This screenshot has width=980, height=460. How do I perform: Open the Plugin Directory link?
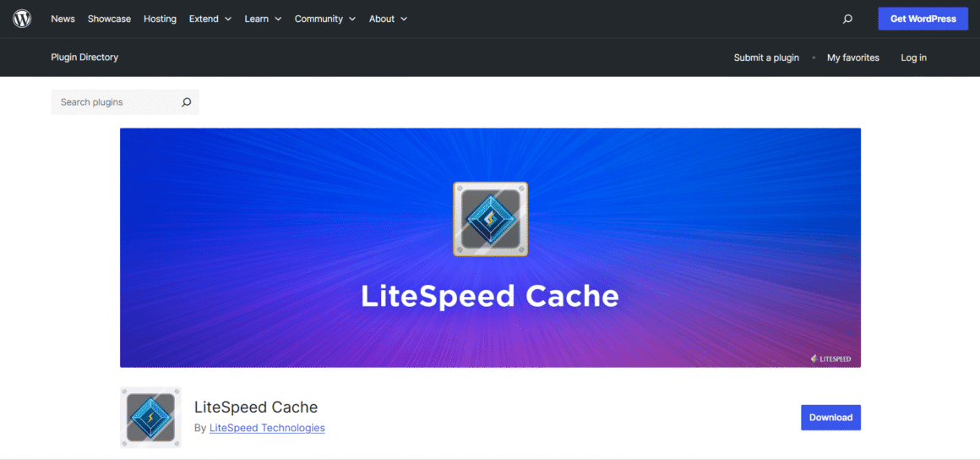pyautogui.click(x=84, y=57)
